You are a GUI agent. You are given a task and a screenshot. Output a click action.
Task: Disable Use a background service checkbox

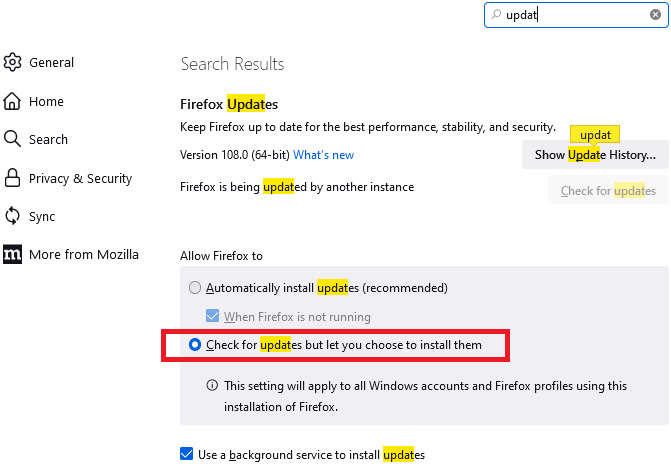pyautogui.click(x=186, y=454)
